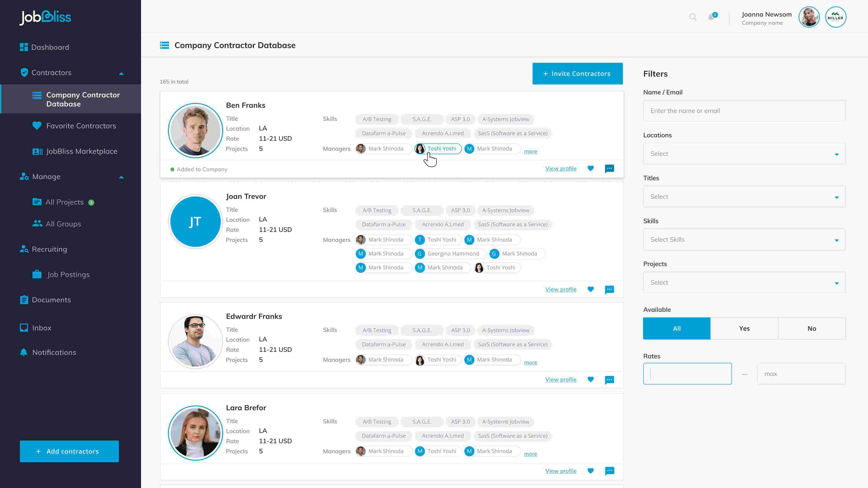Open chat with Edwardr Franks
868x488 pixels.
(609, 380)
